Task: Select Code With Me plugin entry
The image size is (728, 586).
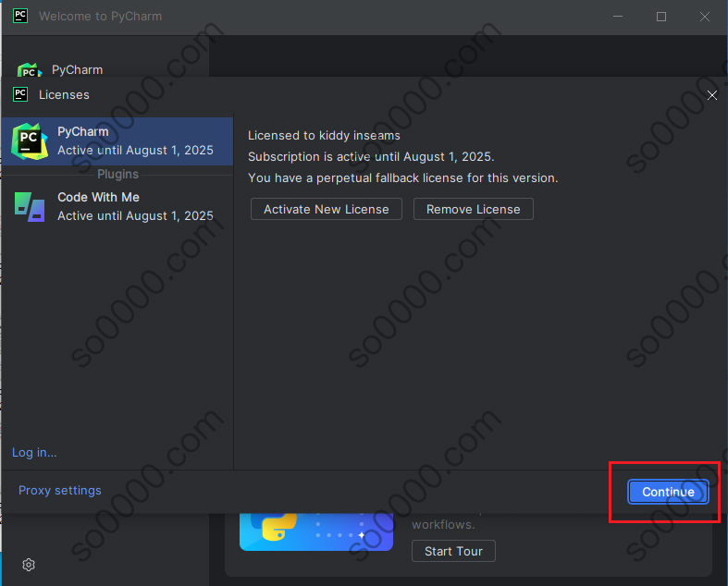Action: pyautogui.click(x=117, y=206)
